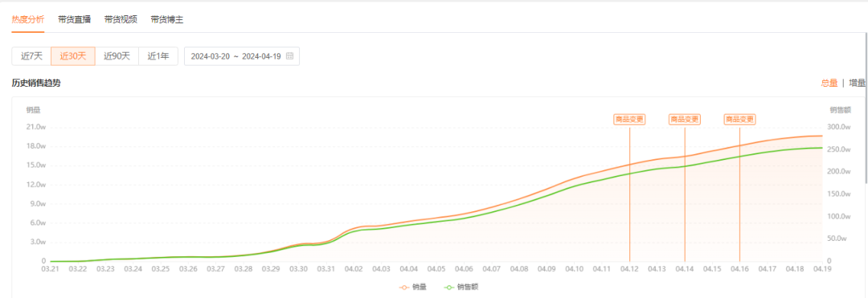Open the calendar icon in date range
868x298 pixels.
pos(289,56)
